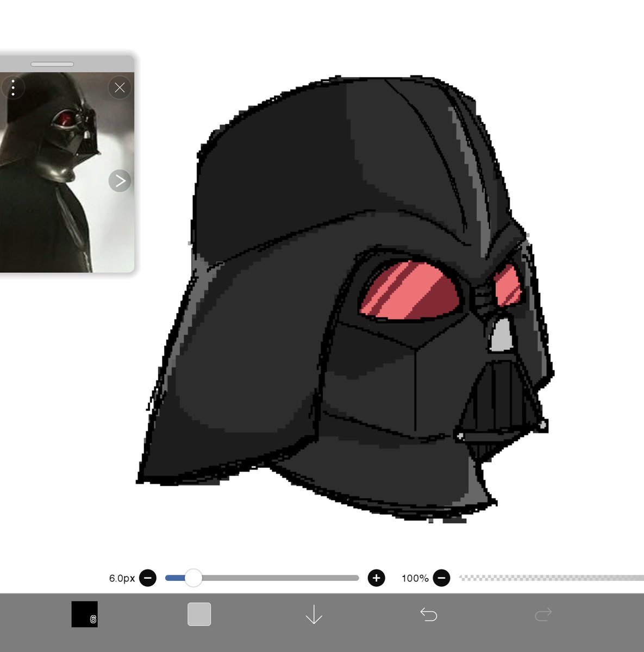644x652 pixels.
Task: Tap the grayed-out redo arrow
Action: point(543,615)
